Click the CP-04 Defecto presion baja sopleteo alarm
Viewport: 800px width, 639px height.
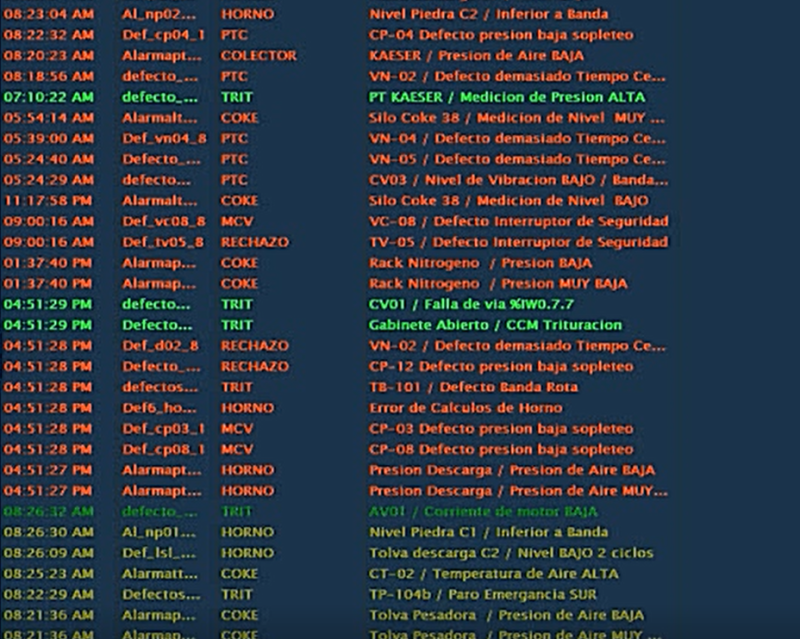click(500, 35)
